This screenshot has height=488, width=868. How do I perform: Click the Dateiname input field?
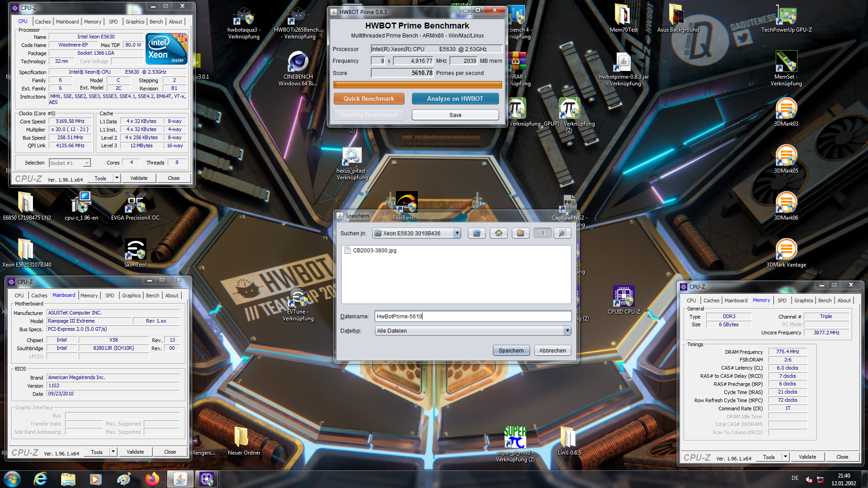click(x=473, y=316)
